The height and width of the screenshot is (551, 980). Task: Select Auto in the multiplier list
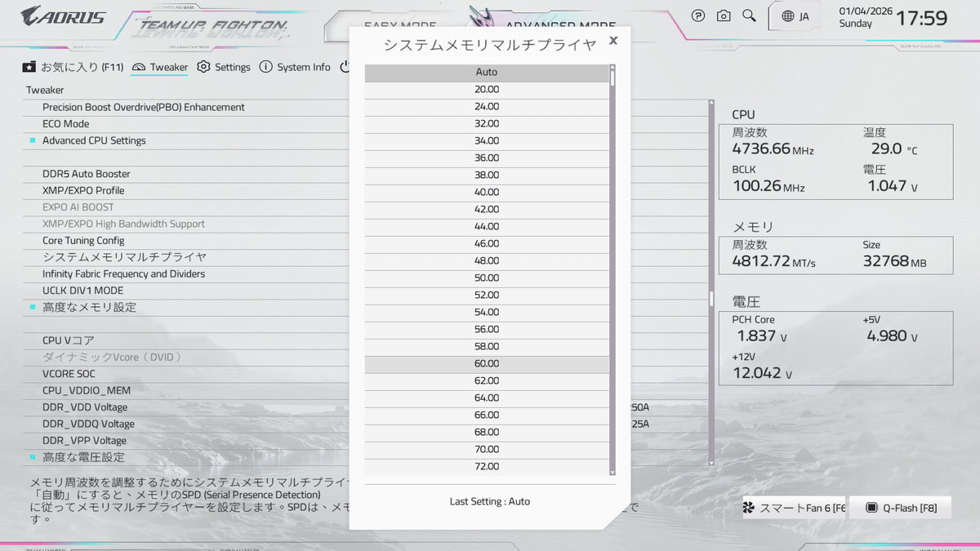487,73
